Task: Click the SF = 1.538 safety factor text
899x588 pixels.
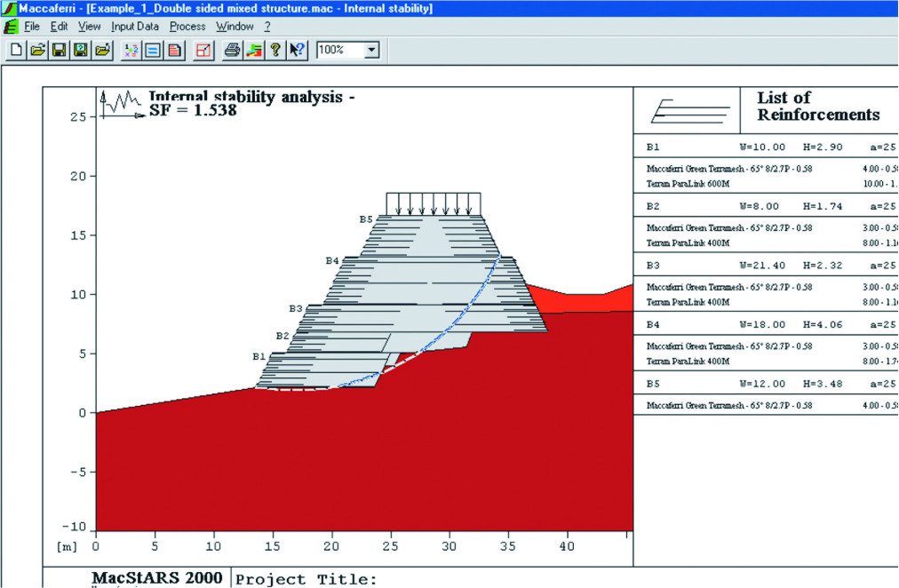Action: [193, 110]
